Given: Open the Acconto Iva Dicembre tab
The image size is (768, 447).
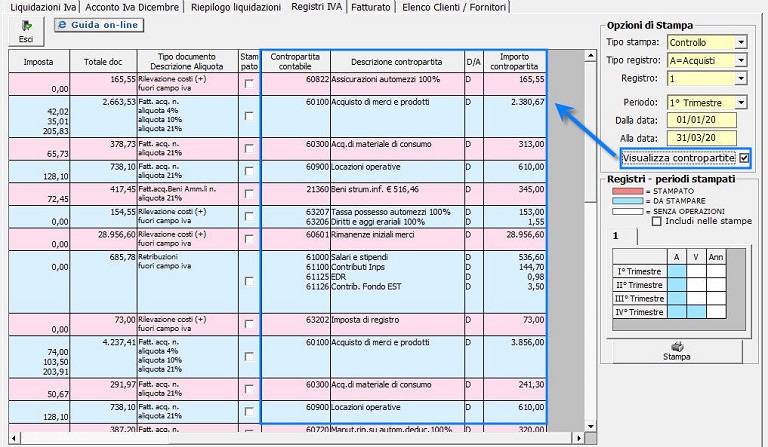Looking at the screenshot, I should click(x=132, y=7).
